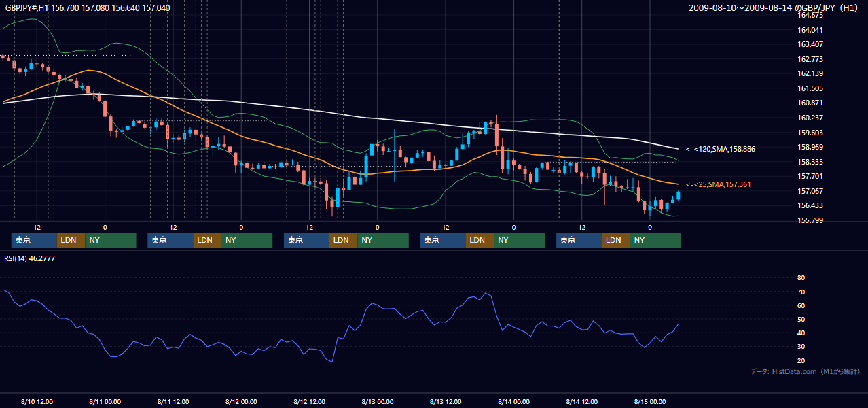Select the <-<25,SMA,157.361 label
This screenshot has height=408, width=868.
(719, 185)
